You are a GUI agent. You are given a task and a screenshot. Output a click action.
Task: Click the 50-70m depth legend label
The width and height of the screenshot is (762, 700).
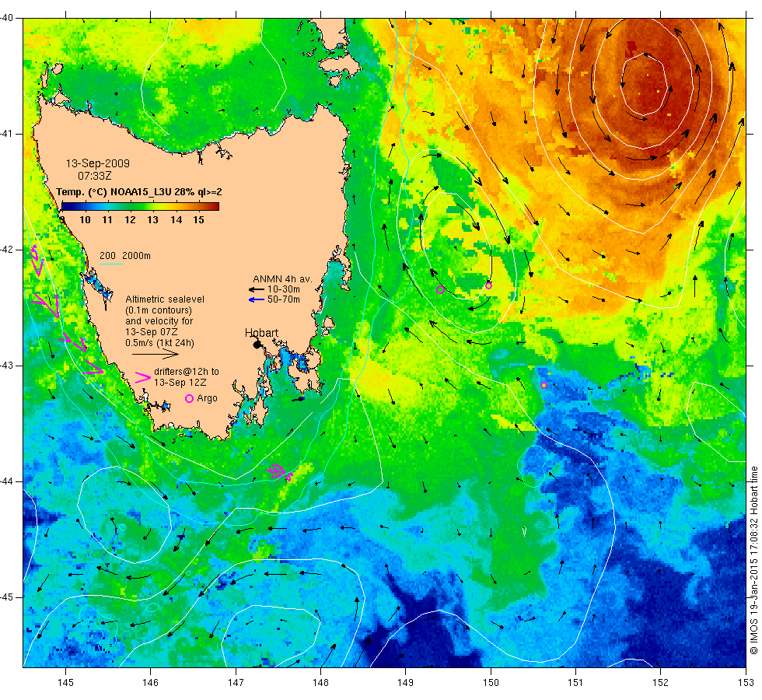(x=284, y=299)
